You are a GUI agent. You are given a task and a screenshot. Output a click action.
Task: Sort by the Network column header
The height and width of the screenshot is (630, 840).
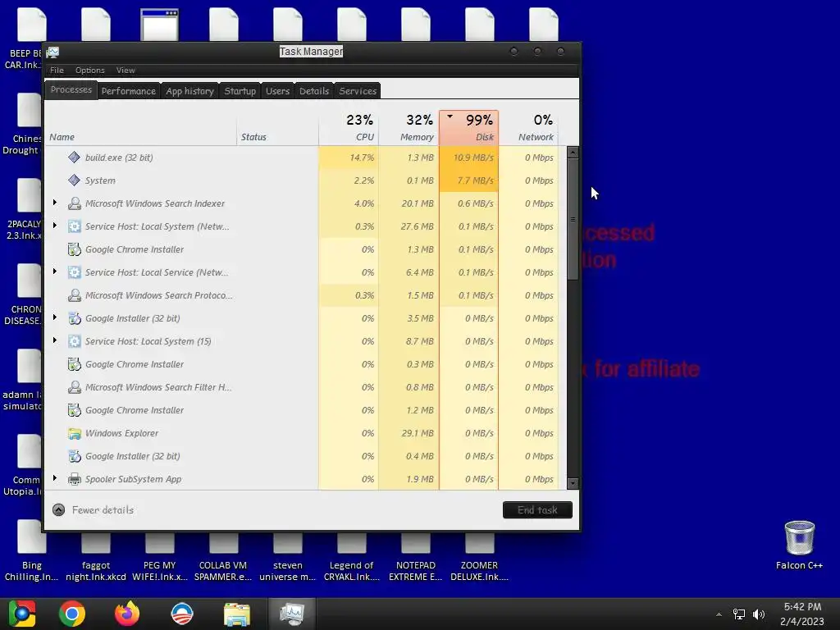coord(529,127)
